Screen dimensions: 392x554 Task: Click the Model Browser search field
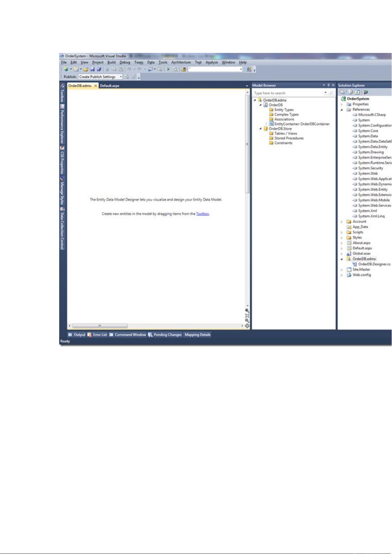(288, 93)
